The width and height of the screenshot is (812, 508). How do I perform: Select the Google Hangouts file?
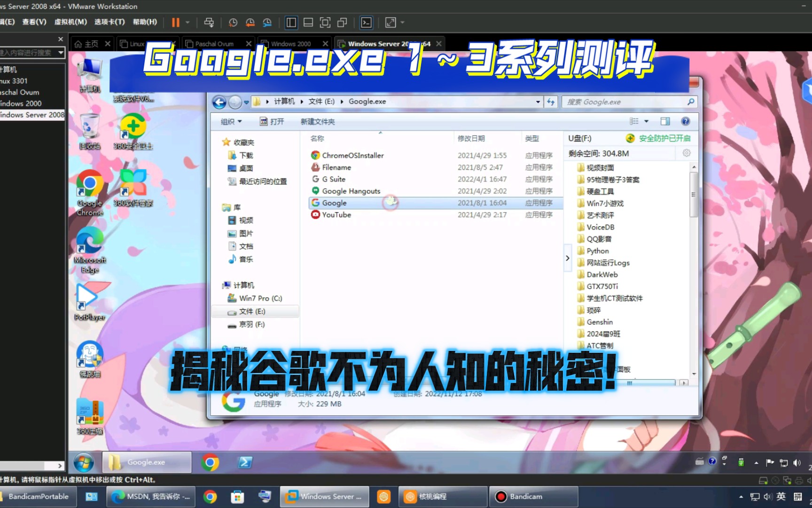point(351,191)
